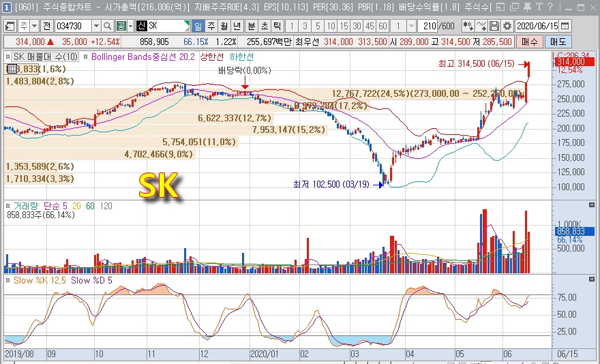Choose the 60 interval button

pyautogui.click(x=382, y=26)
